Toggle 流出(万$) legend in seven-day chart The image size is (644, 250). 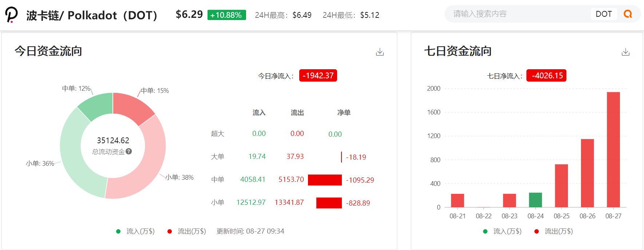pos(554,231)
